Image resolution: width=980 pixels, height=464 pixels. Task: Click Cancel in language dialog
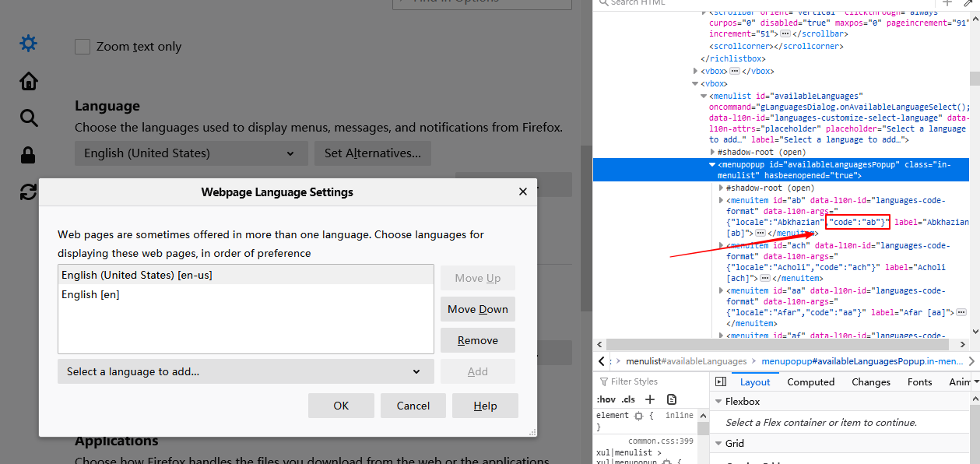point(413,406)
